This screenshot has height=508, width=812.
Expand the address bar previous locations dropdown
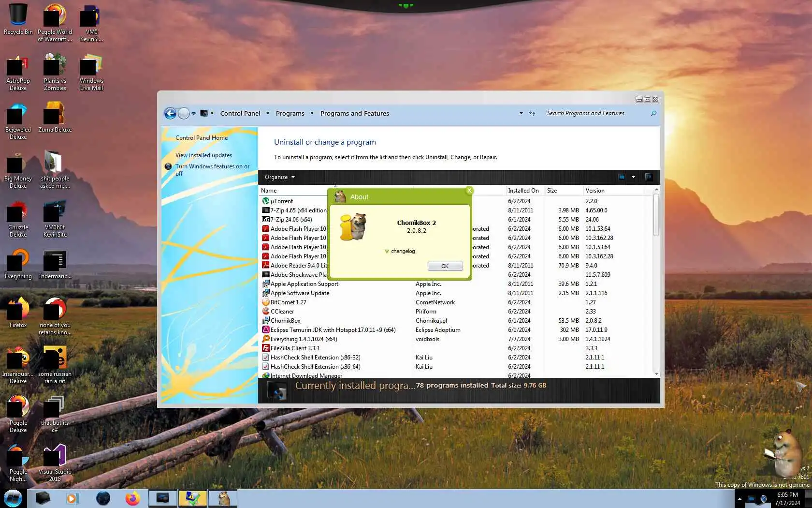(x=521, y=113)
